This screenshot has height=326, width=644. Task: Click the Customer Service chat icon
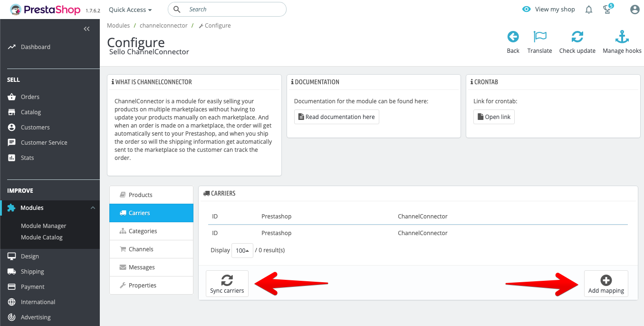pyautogui.click(x=11, y=143)
